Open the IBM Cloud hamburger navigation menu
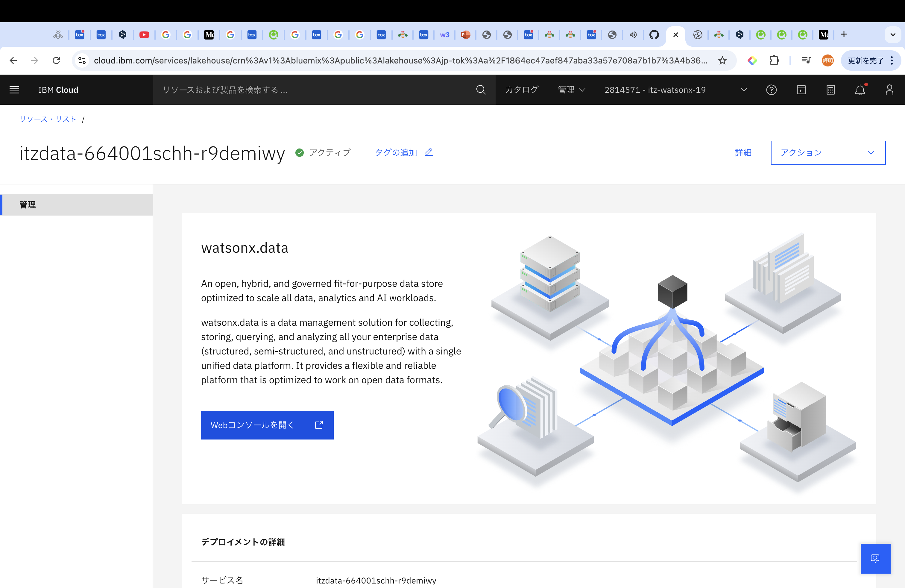Image resolution: width=905 pixels, height=588 pixels. tap(14, 90)
